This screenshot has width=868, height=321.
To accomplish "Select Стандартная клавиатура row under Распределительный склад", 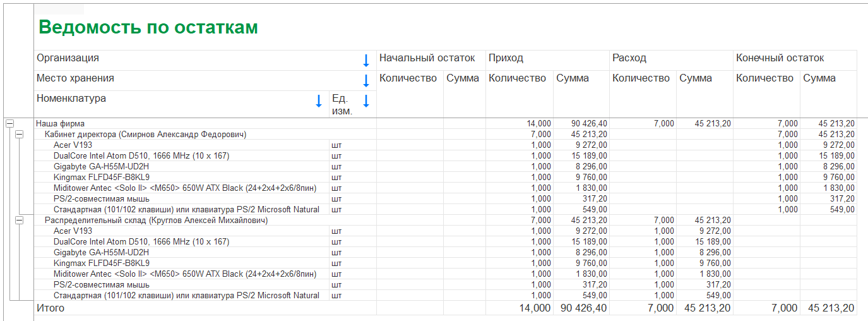I will point(186,296).
